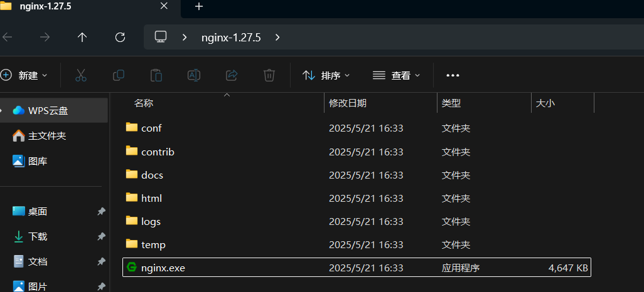Expand the WPS云盘 tree arrow

[x=2, y=111]
